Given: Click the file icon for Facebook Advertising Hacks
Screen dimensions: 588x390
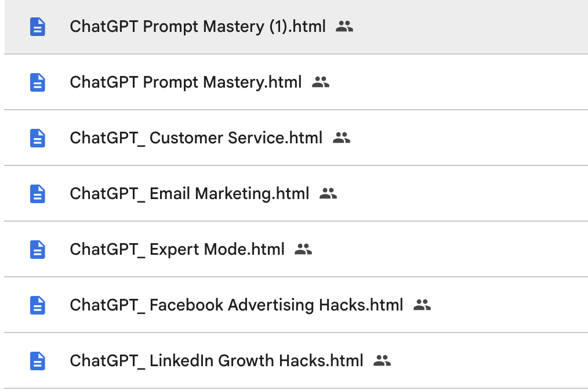Looking at the screenshot, I should click(38, 305).
